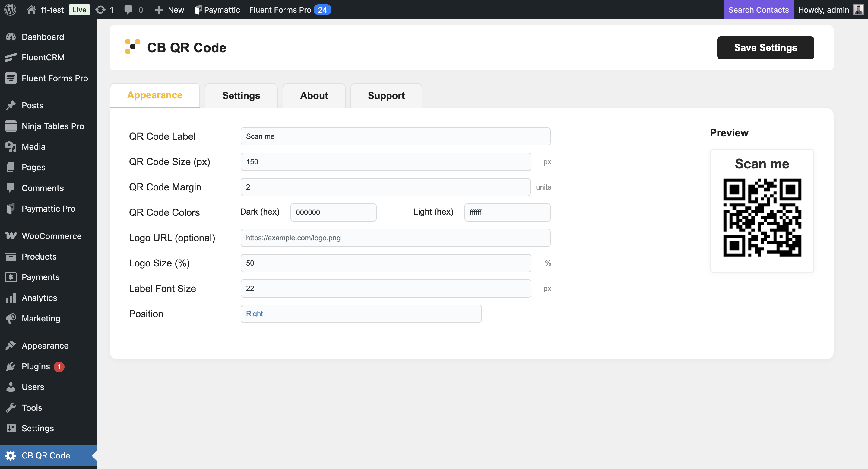868x469 pixels.
Task: Click the WooCommerce Woo icon
Action: tap(11, 236)
